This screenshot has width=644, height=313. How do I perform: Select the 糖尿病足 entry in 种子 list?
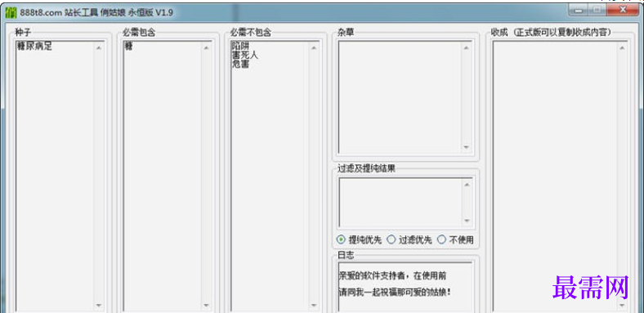click(34, 47)
